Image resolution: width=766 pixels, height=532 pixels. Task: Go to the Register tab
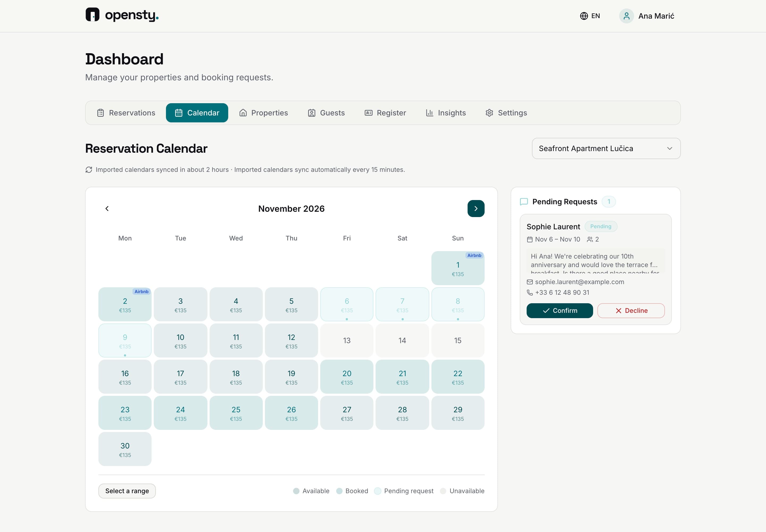point(385,113)
